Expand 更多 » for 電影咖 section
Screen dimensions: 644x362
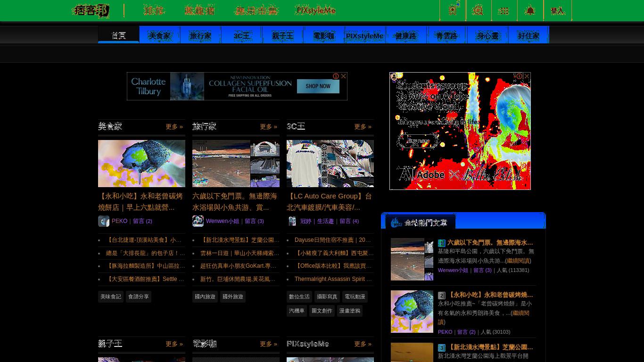pyautogui.click(x=268, y=344)
